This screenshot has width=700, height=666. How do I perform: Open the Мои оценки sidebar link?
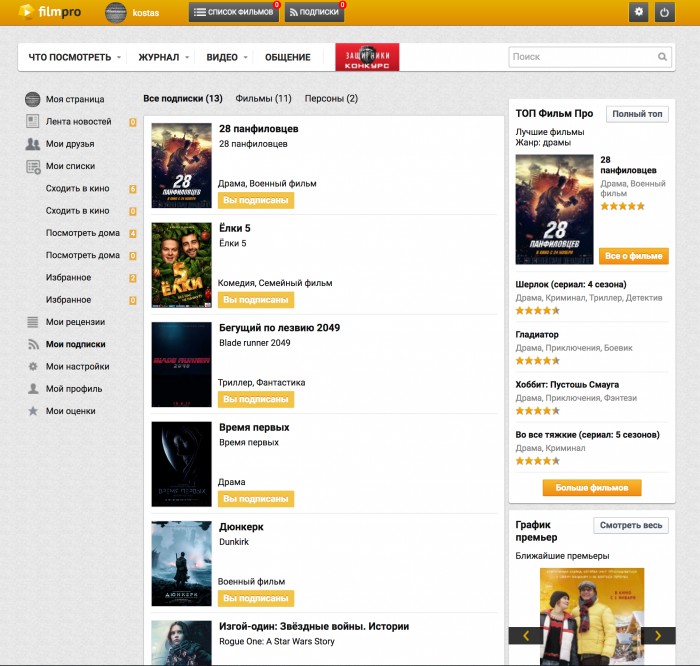point(71,411)
